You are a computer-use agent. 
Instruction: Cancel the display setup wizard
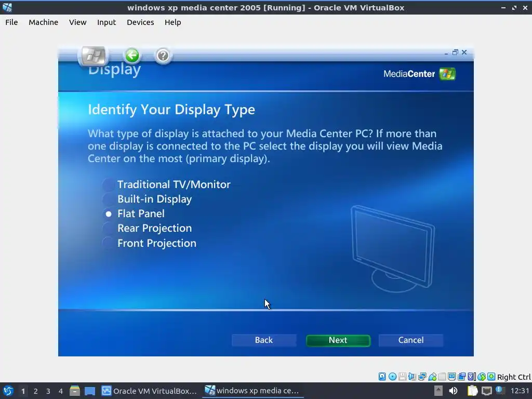coord(411,340)
